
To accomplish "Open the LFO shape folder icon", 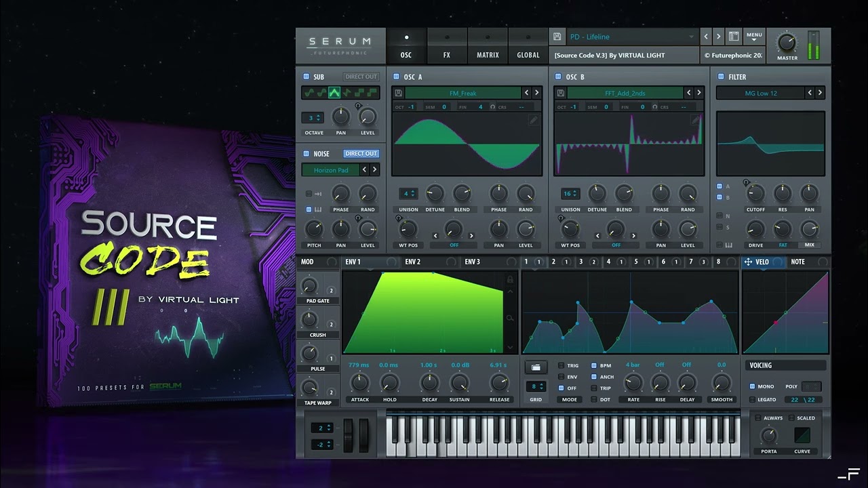I will tap(536, 367).
